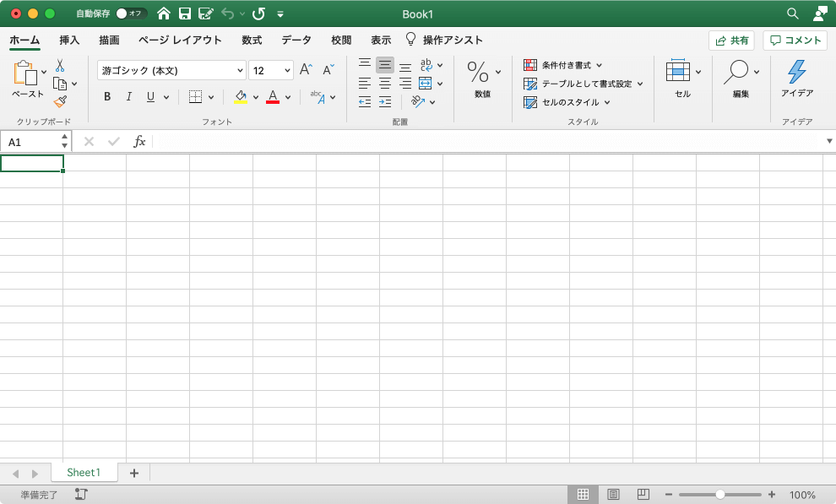Click the zoom in plus button
The image size is (836, 504).
tap(772, 495)
